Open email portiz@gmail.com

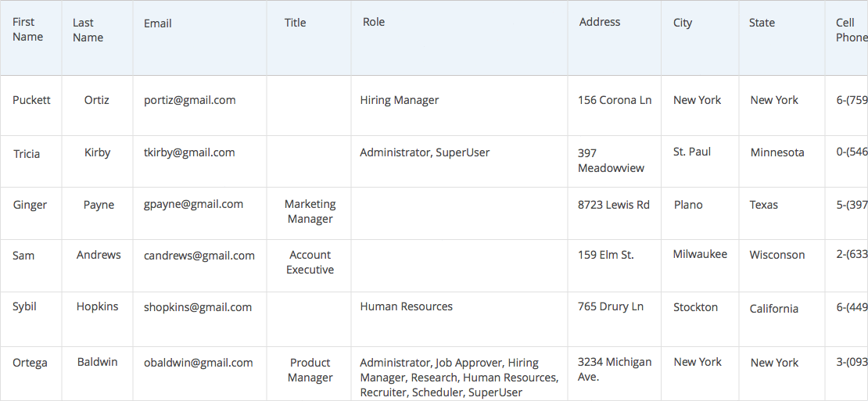(190, 100)
